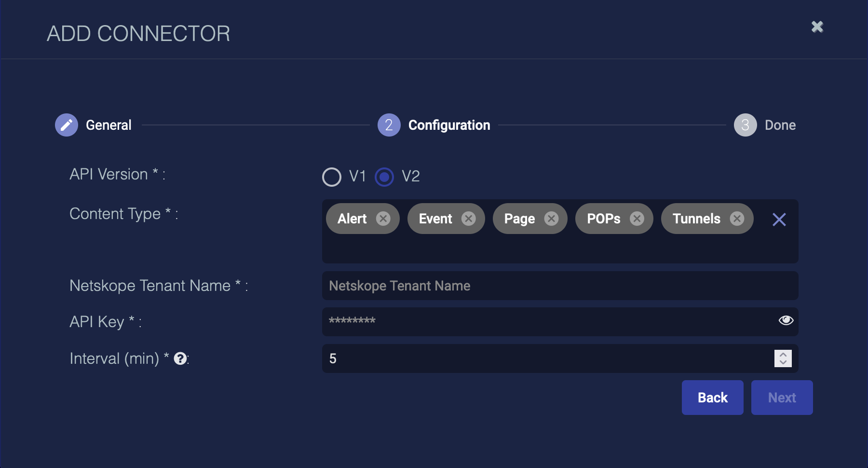
Task: Remove the Page content type tag
Action: [x=551, y=219]
